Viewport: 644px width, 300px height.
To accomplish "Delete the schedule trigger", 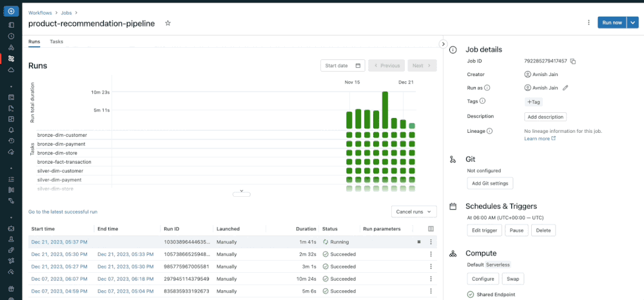I will pyautogui.click(x=543, y=230).
